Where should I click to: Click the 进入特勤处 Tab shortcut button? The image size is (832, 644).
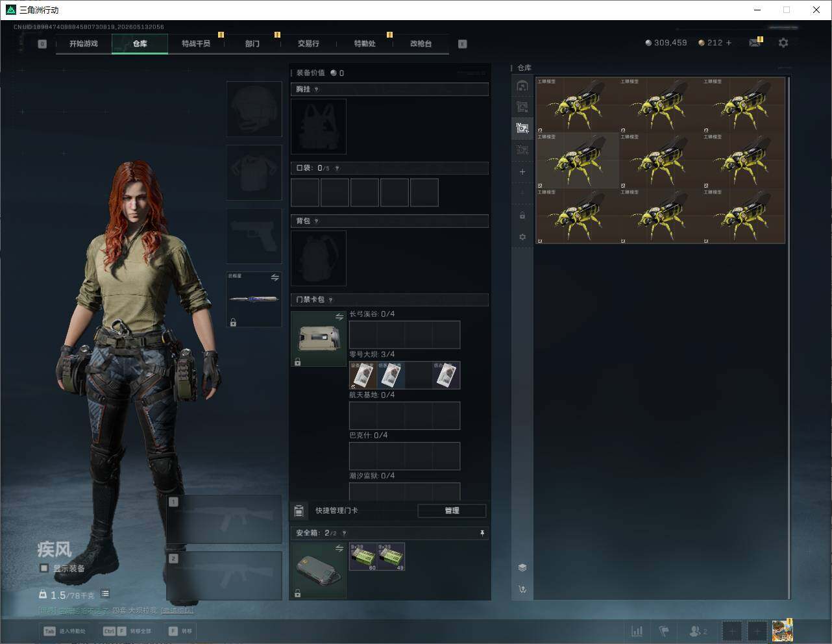tap(65, 631)
